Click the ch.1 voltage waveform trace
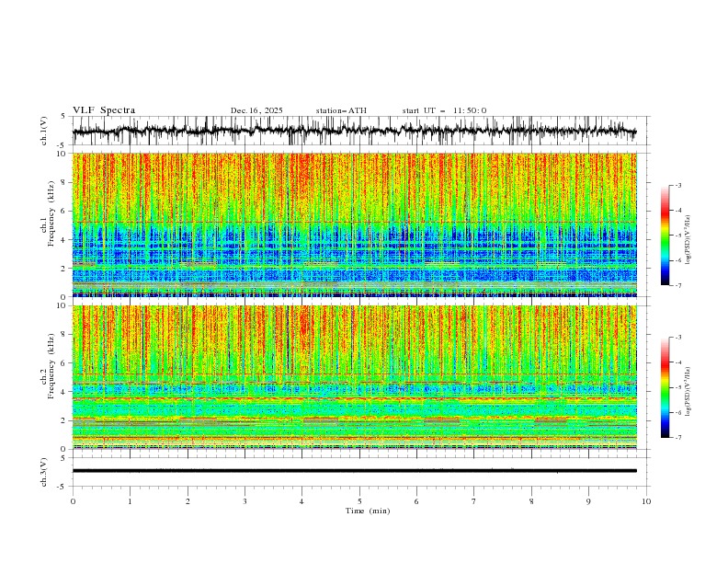The height and width of the screenshot is (563, 728). click(x=354, y=131)
